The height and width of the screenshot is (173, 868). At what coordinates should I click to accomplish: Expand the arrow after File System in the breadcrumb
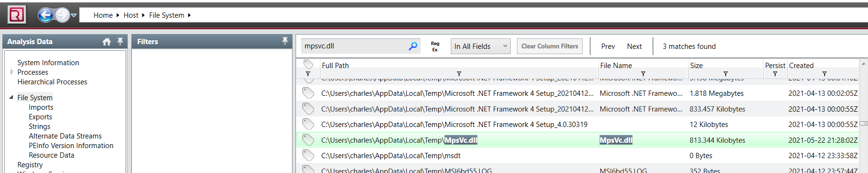click(189, 15)
